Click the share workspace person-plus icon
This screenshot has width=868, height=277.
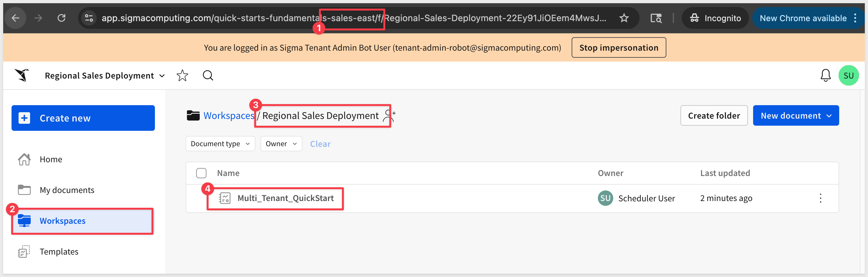coord(389,115)
